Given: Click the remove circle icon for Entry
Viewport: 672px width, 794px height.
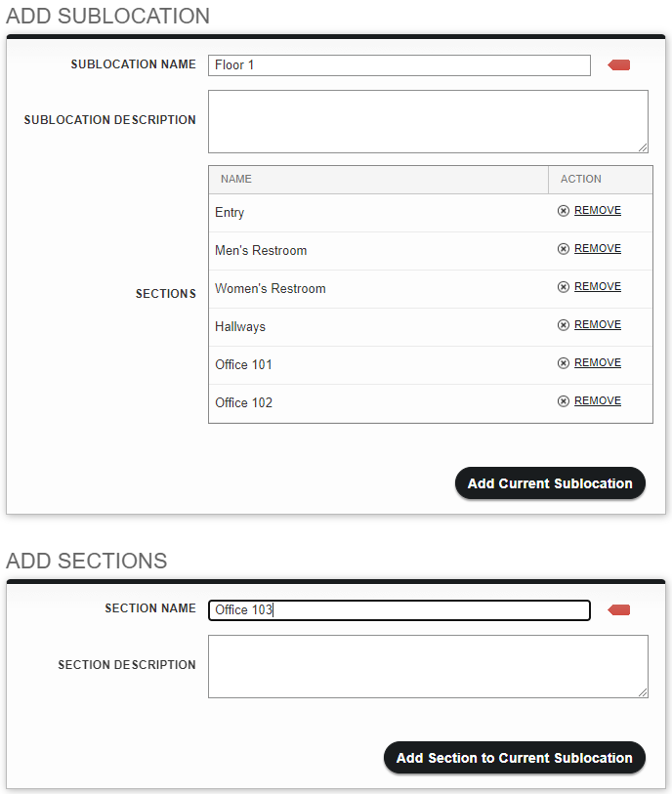Looking at the screenshot, I should coord(564,211).
